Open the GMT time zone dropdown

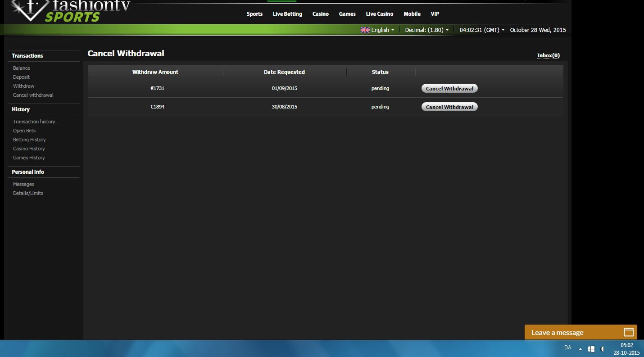click(x=482, y=30)
